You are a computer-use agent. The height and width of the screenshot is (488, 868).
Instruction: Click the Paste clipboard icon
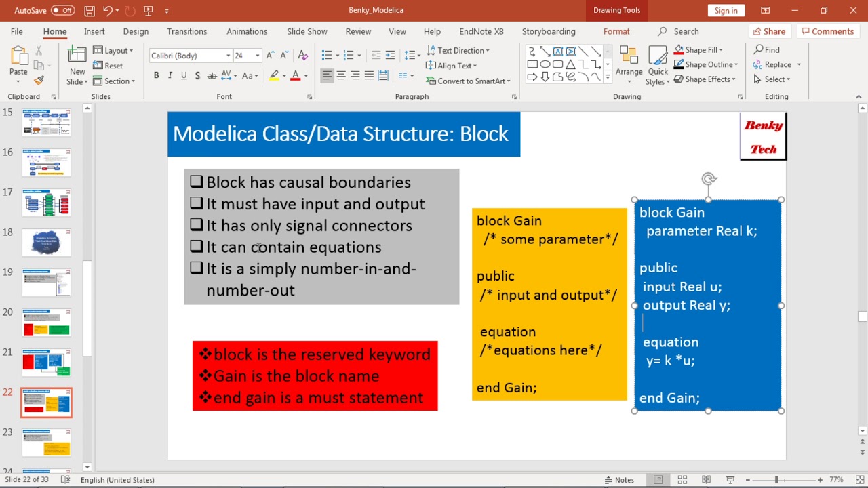[x=18, y=57]
